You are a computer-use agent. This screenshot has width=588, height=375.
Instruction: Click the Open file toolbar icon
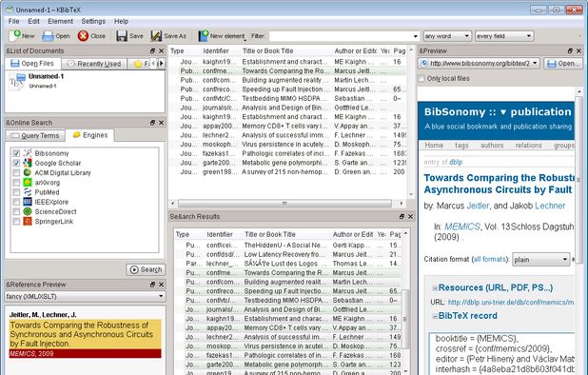click(48, 36)
